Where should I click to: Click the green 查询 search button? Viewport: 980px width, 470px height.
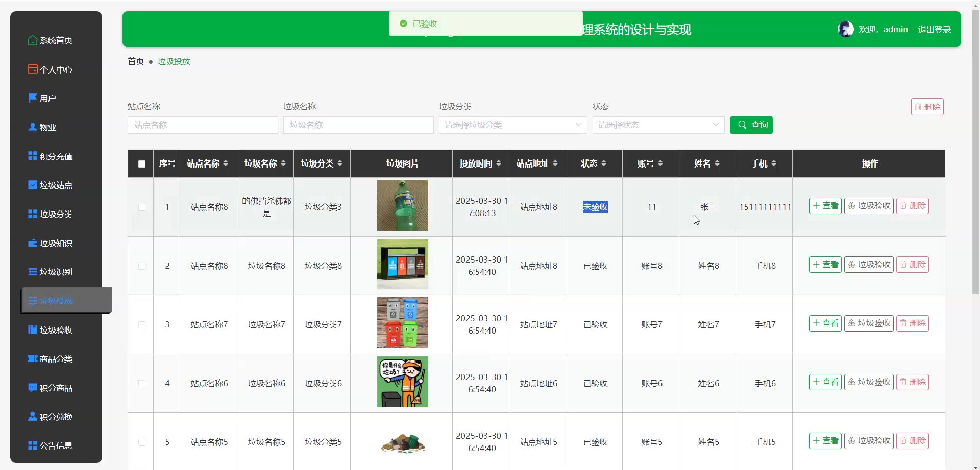click(x=751, y=125)
